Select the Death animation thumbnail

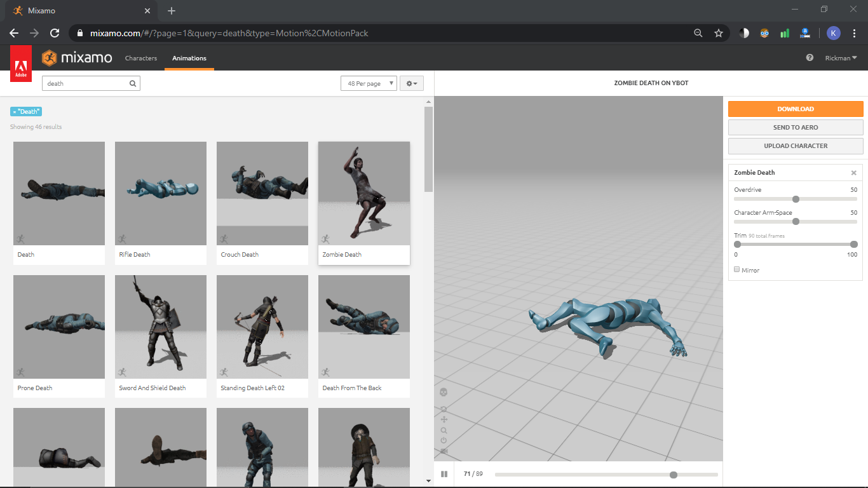pyautogui.click(x=59, y=194)
